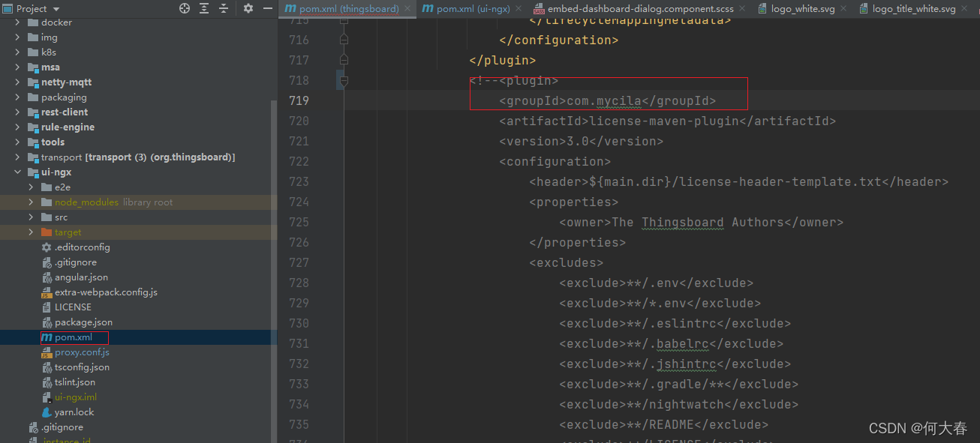Select pom.xml in ui-ngx folder
Image resolution: width=980 pixels, height=443 pixels.
pyautogui.click(x=74, y=337)
